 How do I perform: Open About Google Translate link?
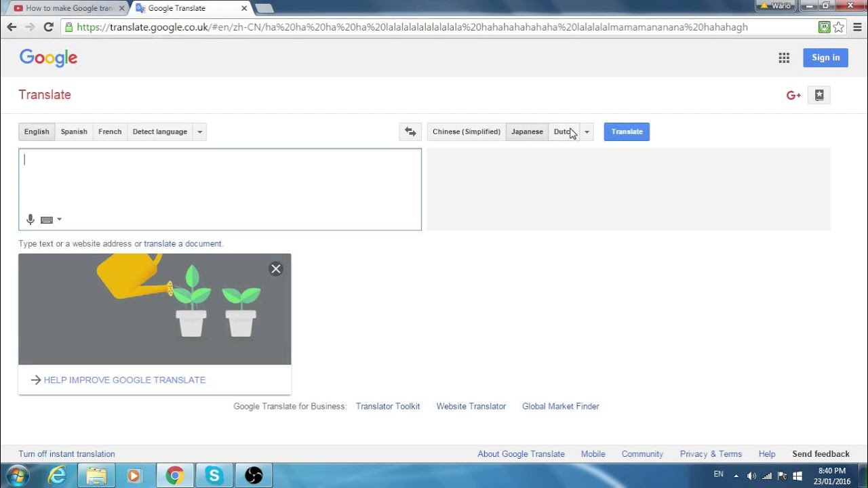[521, 454]
